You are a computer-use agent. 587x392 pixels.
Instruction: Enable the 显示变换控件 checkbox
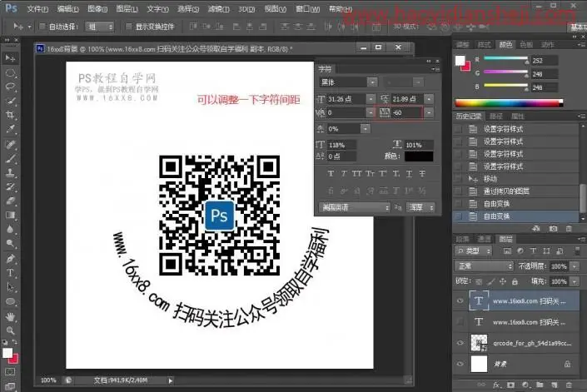(129, 26)
